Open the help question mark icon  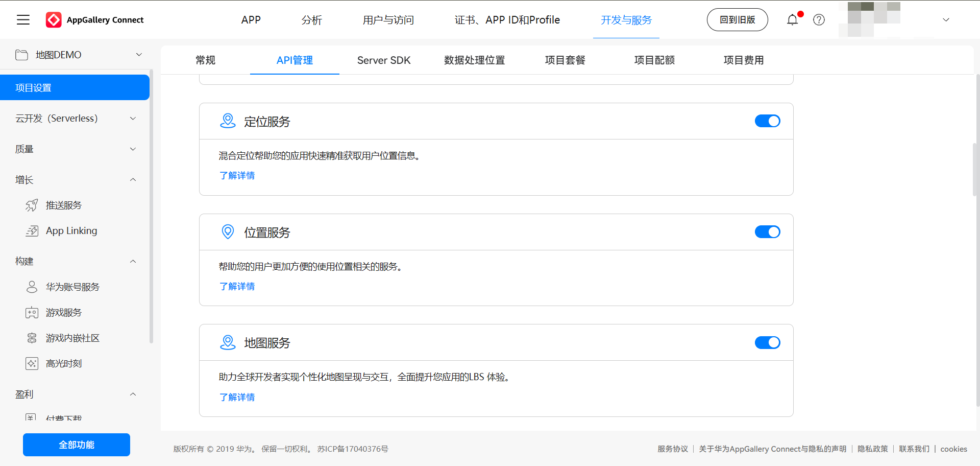click(x=819, y=20)
